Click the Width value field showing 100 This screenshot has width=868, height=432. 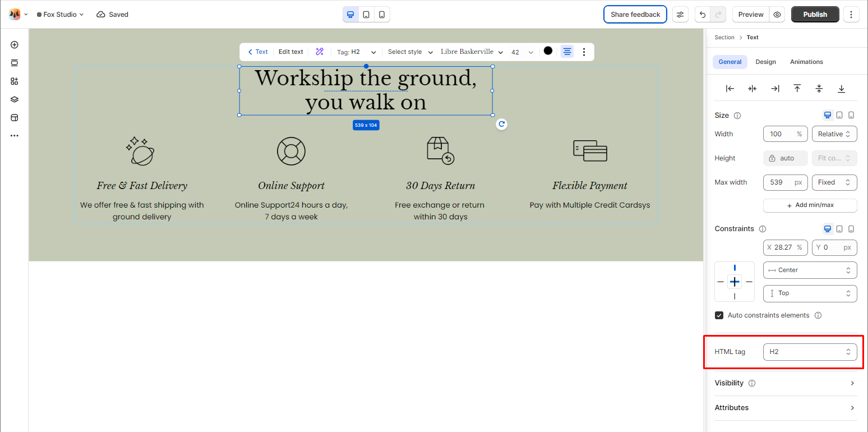click(x=786, y=134)
